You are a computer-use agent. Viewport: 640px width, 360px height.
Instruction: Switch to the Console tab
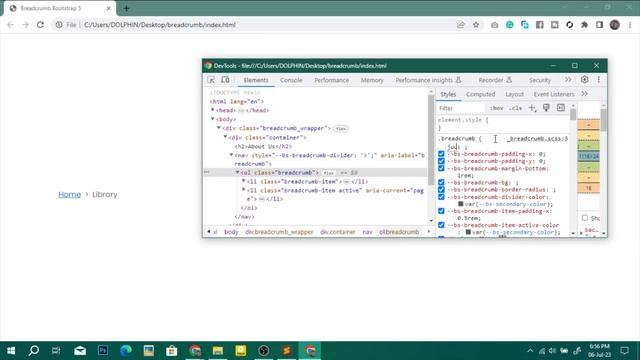(x=291, y=80)
